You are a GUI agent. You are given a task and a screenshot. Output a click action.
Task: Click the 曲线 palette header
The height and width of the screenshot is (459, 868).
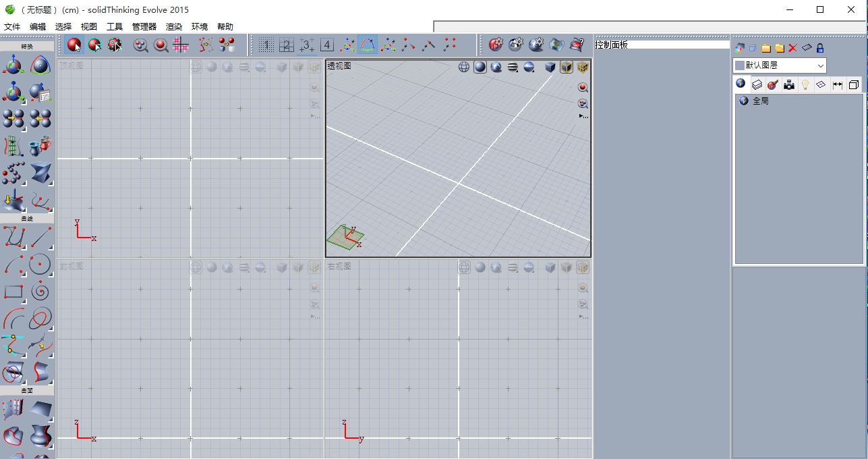(x=27, y=219)
